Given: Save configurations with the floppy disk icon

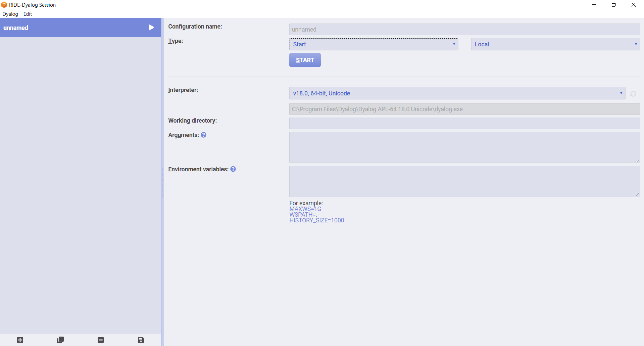Looking at the screenshot, I should (141, 340).
